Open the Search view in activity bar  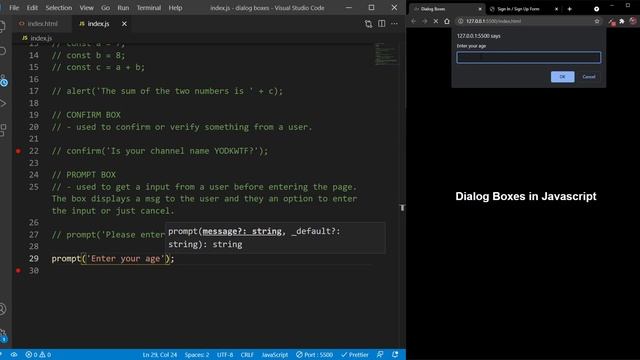(2, 51)
